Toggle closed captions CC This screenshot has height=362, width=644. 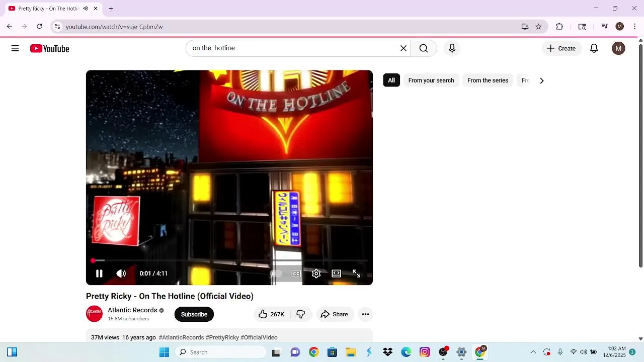(296, 274)
